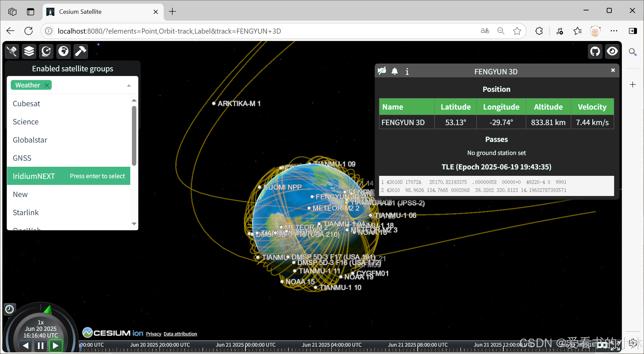The image size is (644, 354).
Task: Toggle the eye UI visibility button
Action: [612, 51]
